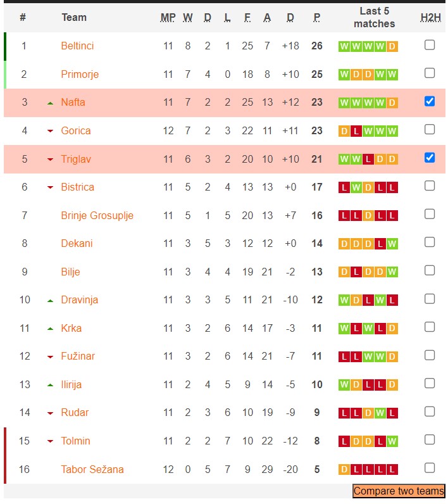This screenshot has height=504, width=448.
Task: Click Tabor Sežana's orange D result badge
Action: pyautogui.click(x=344, y=470)
